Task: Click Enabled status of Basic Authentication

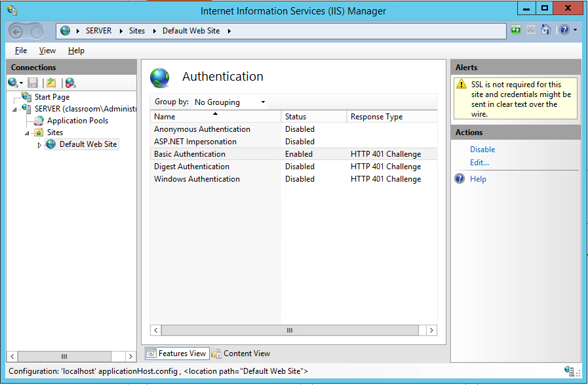Action: point(298,154)
